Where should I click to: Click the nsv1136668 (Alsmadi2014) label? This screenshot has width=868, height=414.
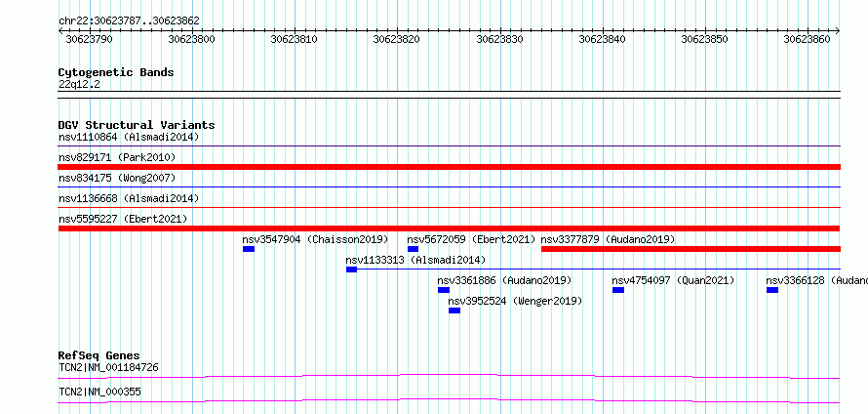[x=129, y=198]
